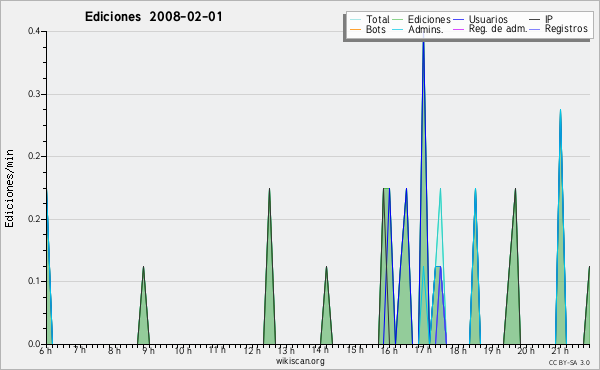Click the orange Bots legend line swatch
This screenshot has height=370, width=600.
pyautogui.click(x=355, y=29)
